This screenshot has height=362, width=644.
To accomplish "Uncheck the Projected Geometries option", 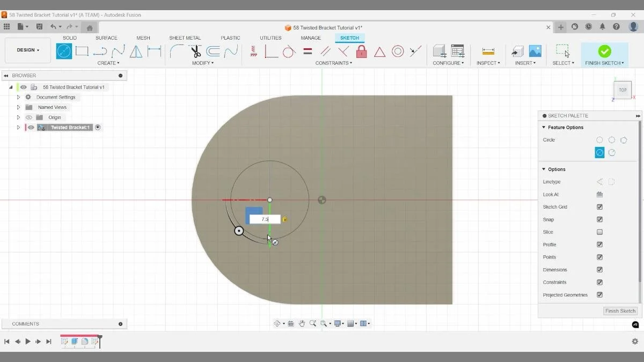I will coord(599,294).
